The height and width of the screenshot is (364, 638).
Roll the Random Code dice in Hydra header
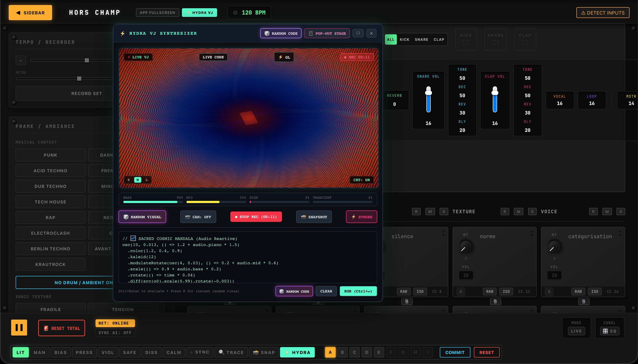[281, 33]
